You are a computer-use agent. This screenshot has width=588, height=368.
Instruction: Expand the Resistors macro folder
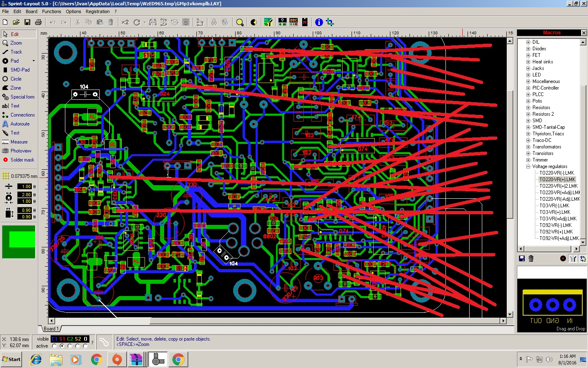pos(528,108)
